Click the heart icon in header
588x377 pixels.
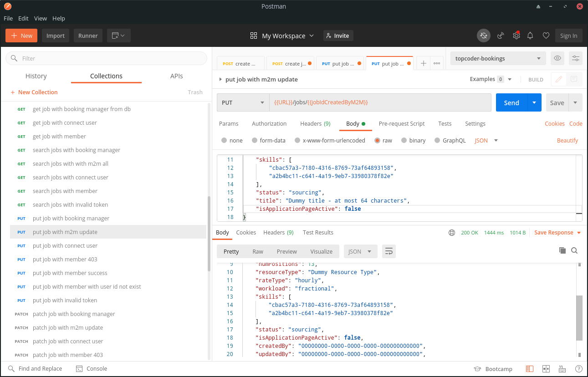tap(546, 36)
